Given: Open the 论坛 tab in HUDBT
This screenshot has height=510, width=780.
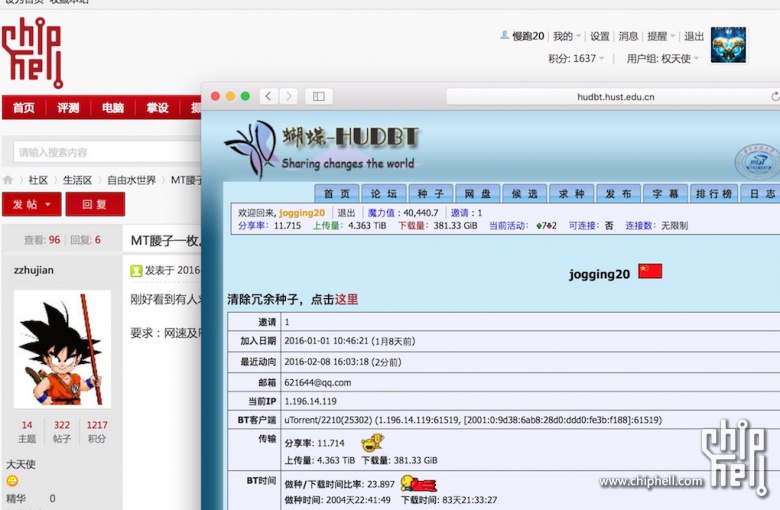Looking at the screenshot, I should tap(384, 194).
